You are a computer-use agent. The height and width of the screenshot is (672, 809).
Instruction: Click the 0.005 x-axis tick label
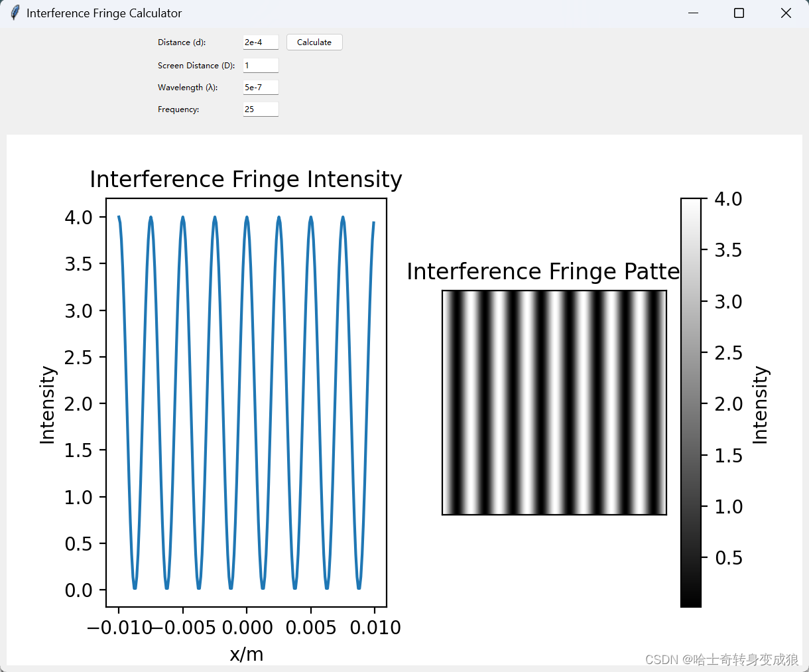pos(311,628)
